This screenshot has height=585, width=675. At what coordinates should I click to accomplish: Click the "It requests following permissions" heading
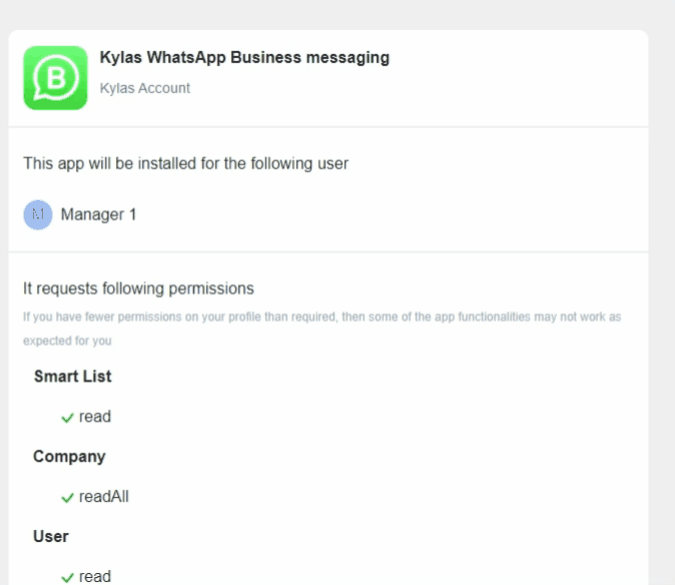click(x=138, y=289)
